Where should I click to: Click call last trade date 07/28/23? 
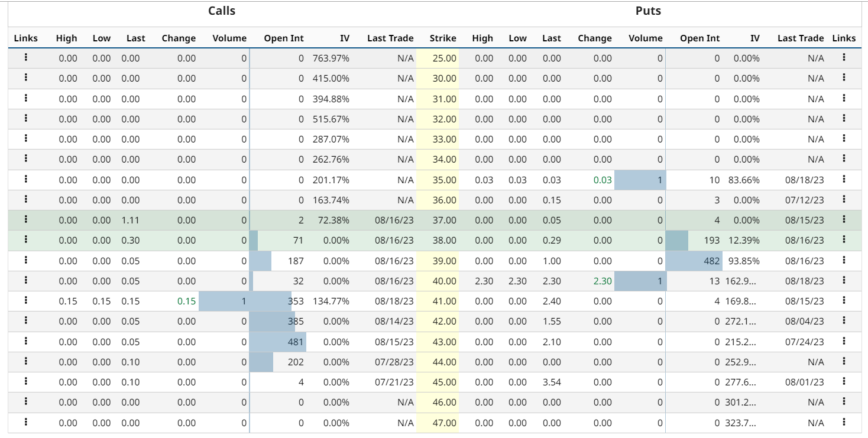pos(394,362)
